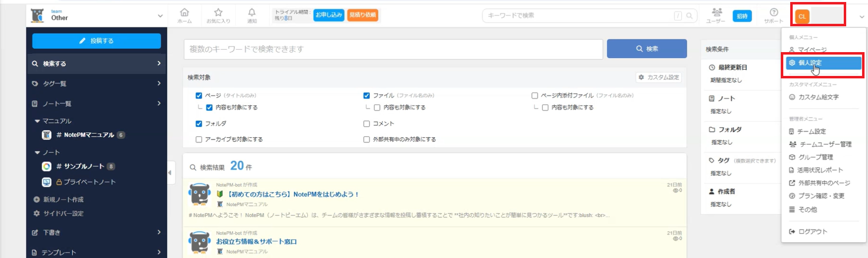Image resolution: width=868 pixels, height=258 pixels.
Task: Click the プライベートノート note icon
Action: click(x=47, y=182)
